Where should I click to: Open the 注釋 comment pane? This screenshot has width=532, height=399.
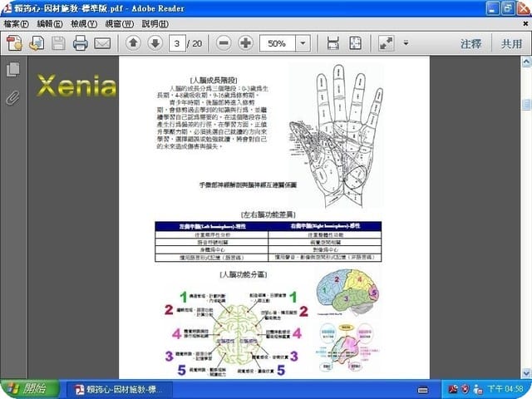click(x=470, y=44)
